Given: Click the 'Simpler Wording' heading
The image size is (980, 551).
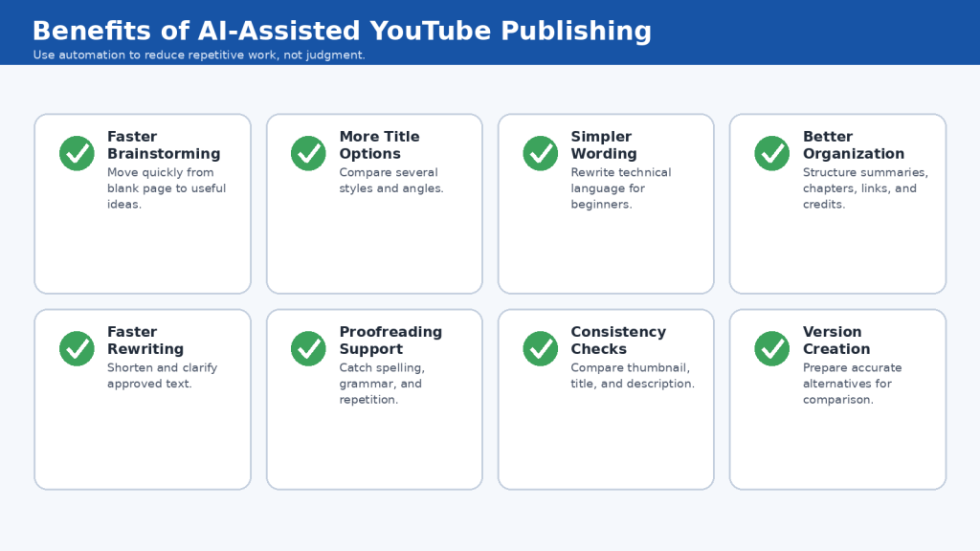Looking at the screenshot, I should click(604, 145).
